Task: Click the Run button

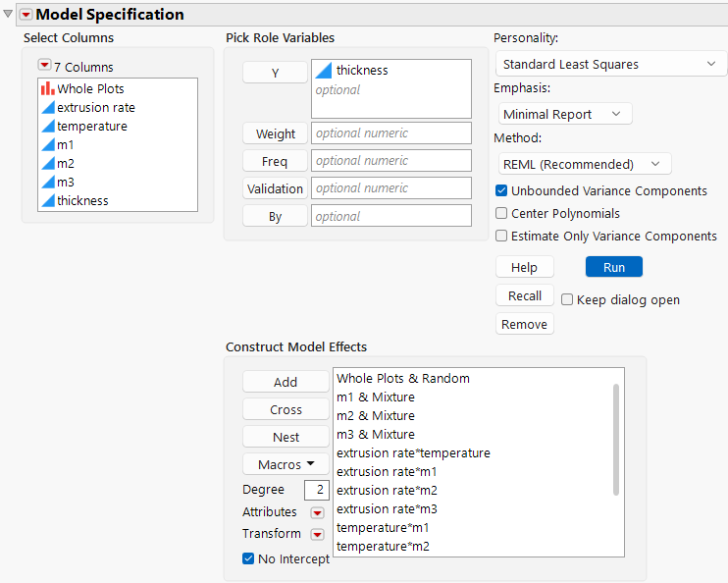Action: pyautogui.click(x=613, y=267)
